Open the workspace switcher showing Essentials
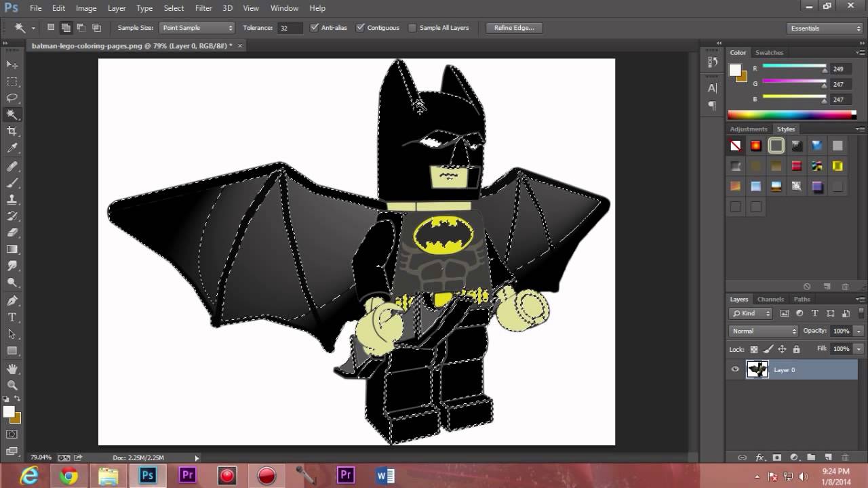The image size is (868, 488). [x=823, y=28]
